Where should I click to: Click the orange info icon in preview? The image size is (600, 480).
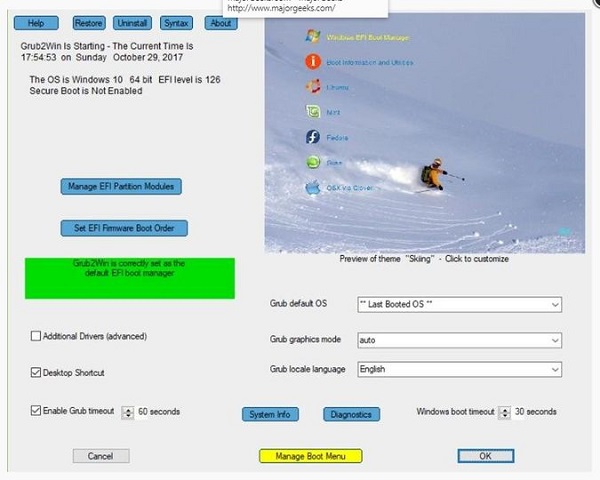[x=313, y=61]
